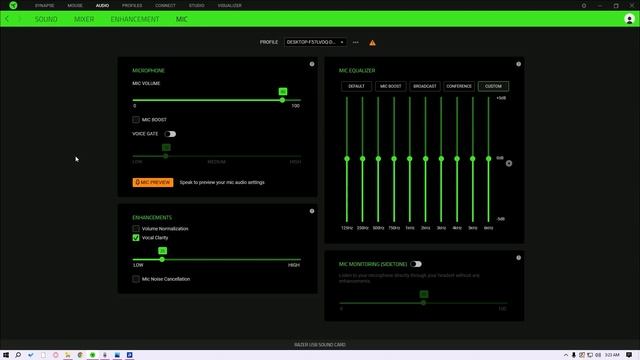Open the settings gear in the title bar
This screenshot has height=360, width=640.
(x=584, y=6)
